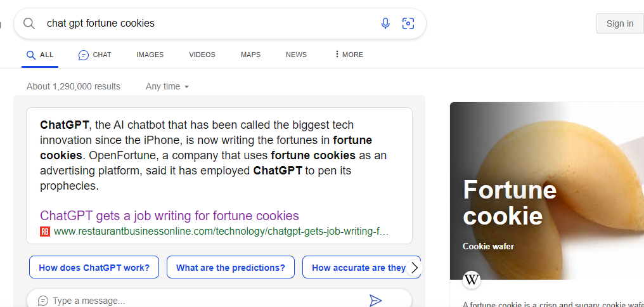The image size is (644, 307).
Task: Click the magnifier search icon in search box
Action: tap(29, 23)
